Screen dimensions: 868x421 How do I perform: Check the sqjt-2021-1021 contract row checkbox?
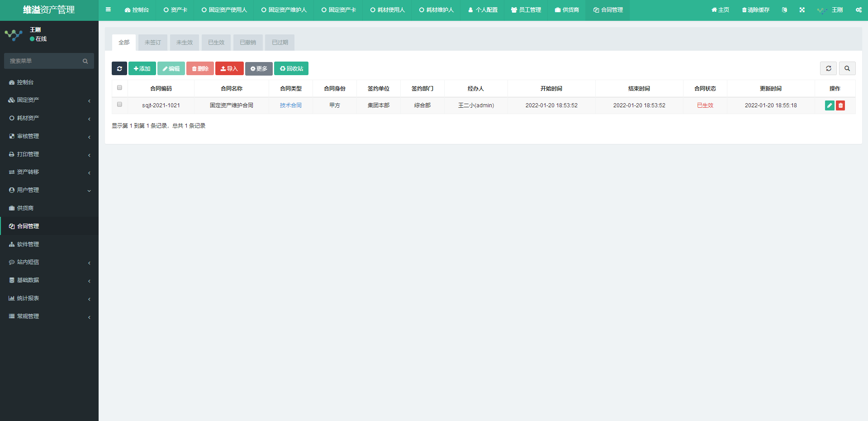(x=120, y=105)
